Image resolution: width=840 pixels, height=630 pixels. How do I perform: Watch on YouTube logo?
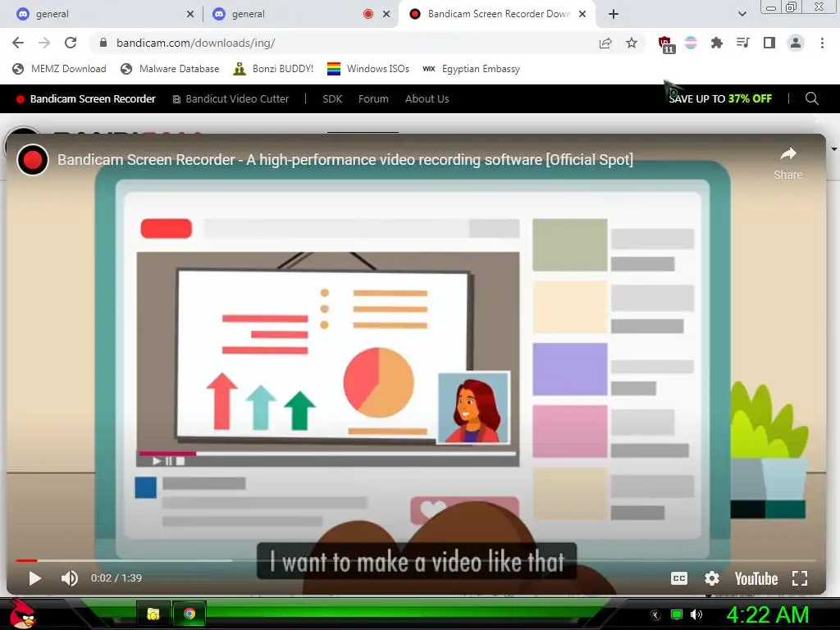point(756,578)
